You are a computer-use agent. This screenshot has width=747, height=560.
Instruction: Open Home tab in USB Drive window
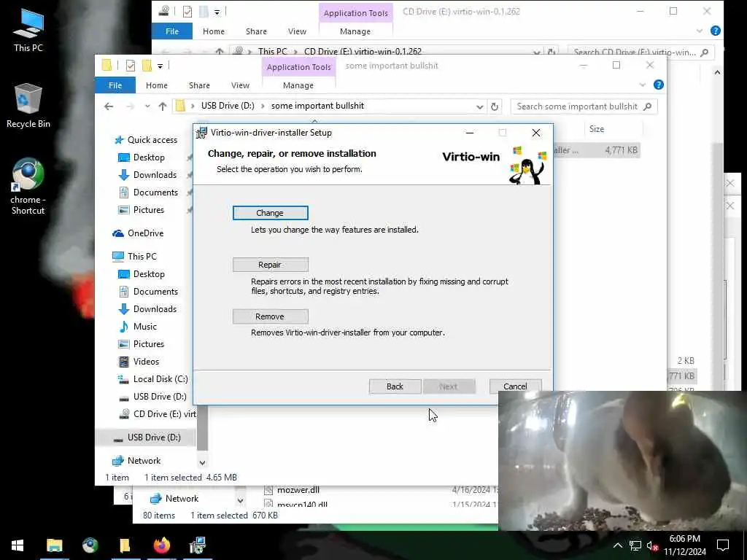[157, 85]
